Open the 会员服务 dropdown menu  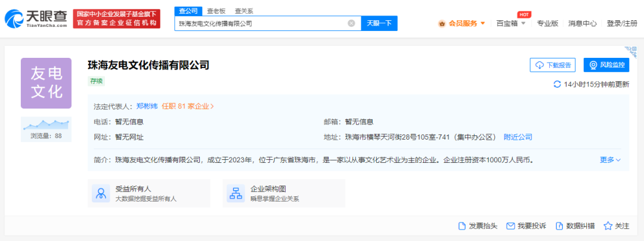(462, 23)
